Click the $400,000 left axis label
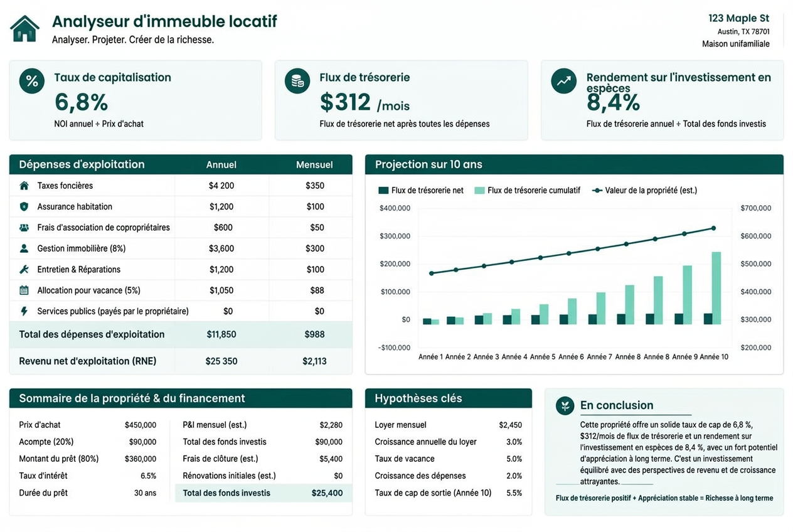 (x=395, y=208)
